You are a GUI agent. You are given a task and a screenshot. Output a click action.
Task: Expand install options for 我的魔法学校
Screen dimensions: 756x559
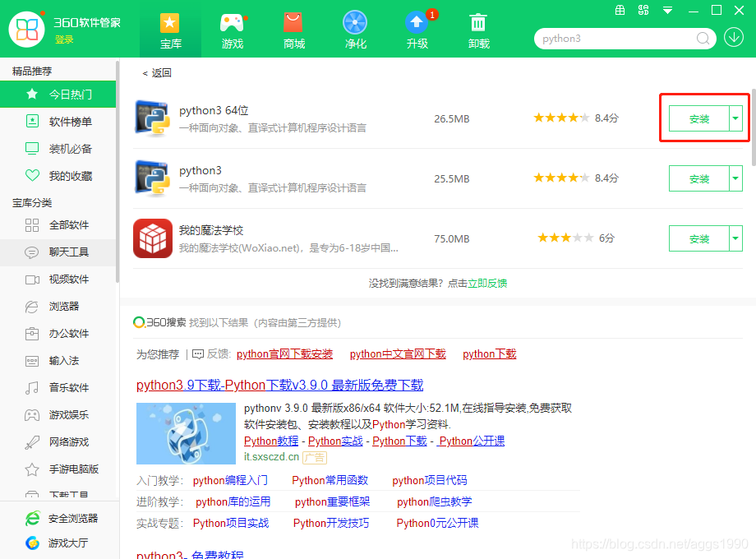click(x=735, y=238)
